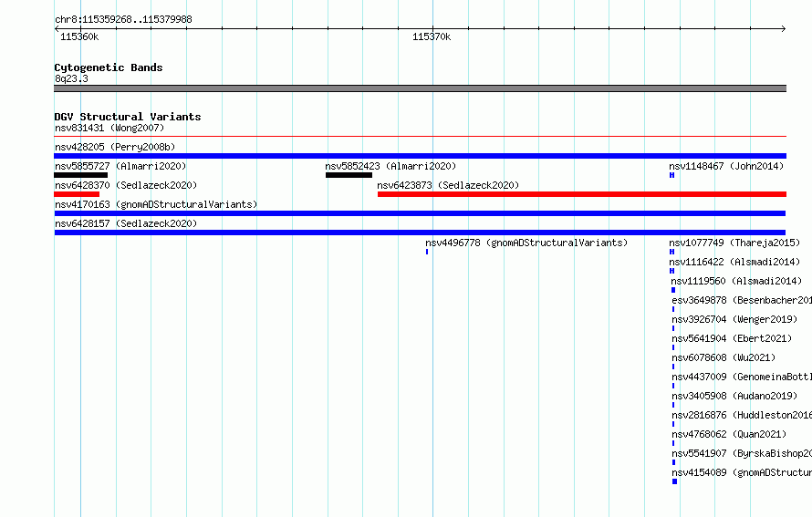The width and height of the screenshot is (812, 517).
Task: Open nsv428205 (Perry2008b) variant label
Action: [x=115, y=147]
